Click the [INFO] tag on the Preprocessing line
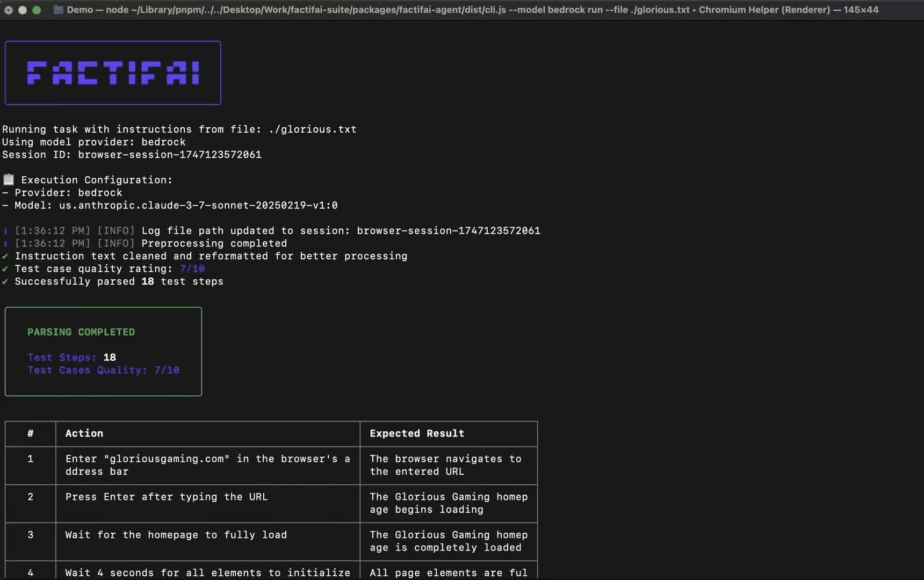924x580 pixels. 116,244
